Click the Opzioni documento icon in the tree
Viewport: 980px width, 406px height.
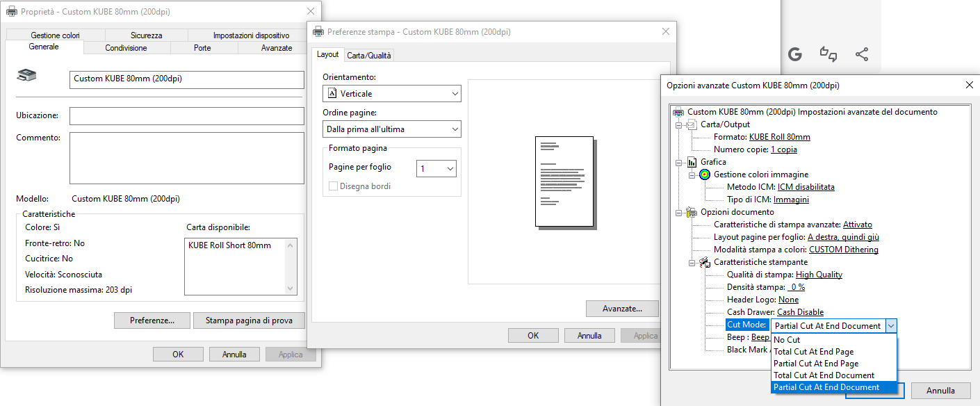click(x=692, y=212)
